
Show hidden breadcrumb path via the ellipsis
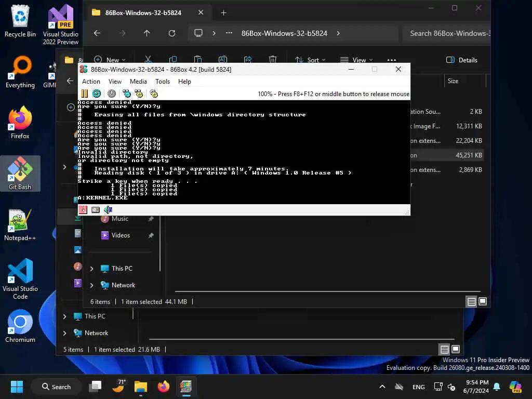tap(229, 33)
